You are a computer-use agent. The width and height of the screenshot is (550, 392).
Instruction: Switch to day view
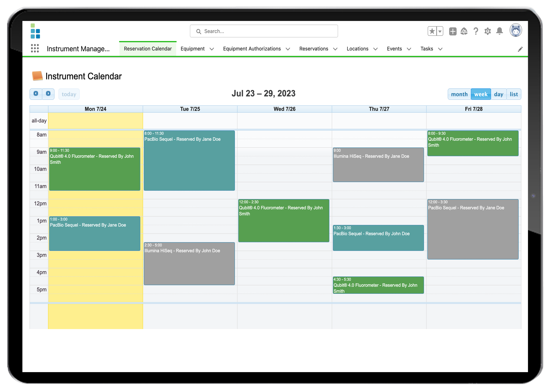point(498,94)
